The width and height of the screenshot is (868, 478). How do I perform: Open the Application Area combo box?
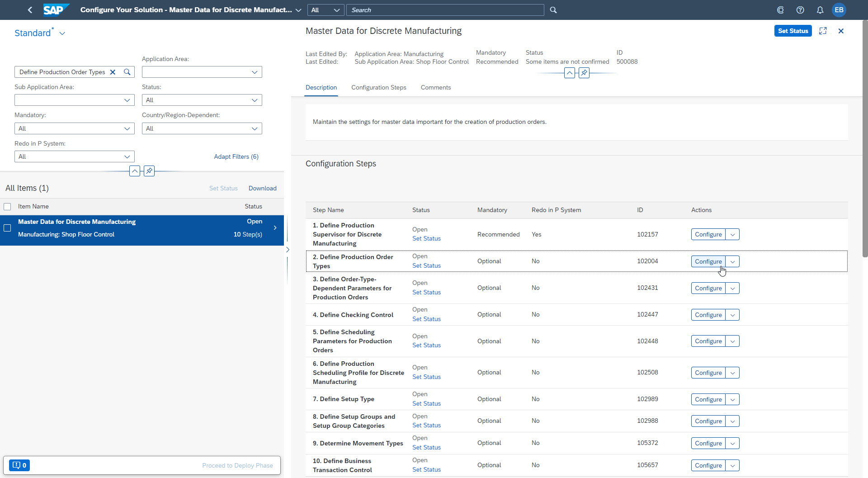click(x=202, y=72)
